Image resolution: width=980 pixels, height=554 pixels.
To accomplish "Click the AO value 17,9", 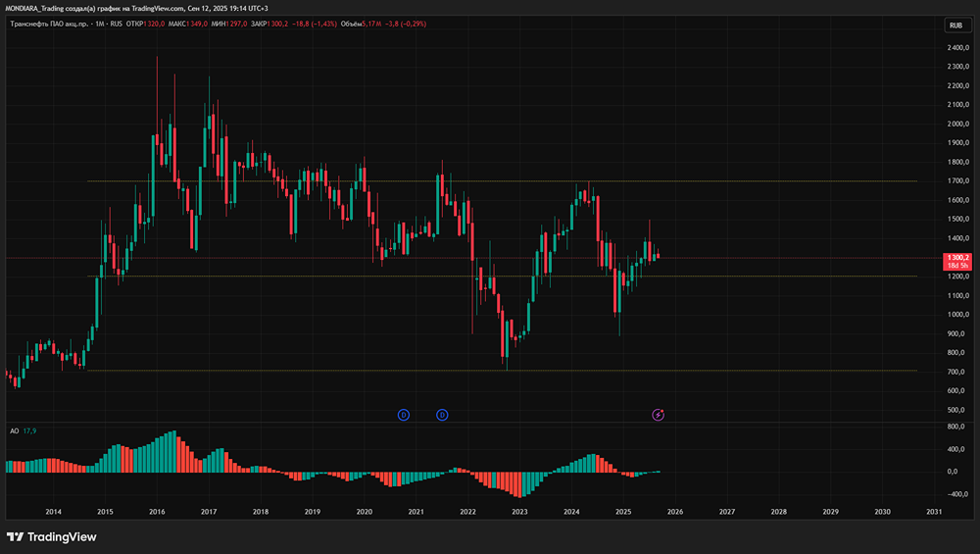I will tap(30, 430).
